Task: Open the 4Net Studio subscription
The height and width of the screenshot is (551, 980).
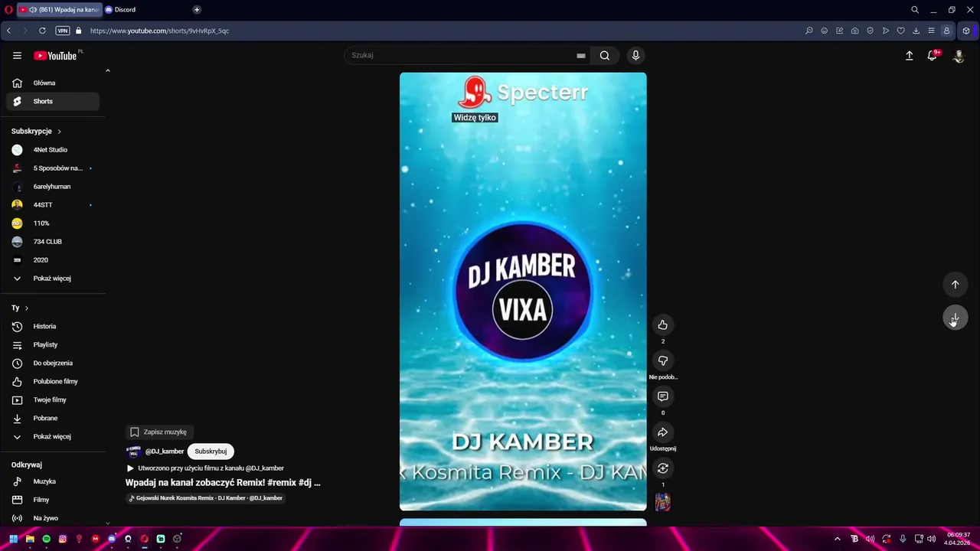Action: pos(53,150)
